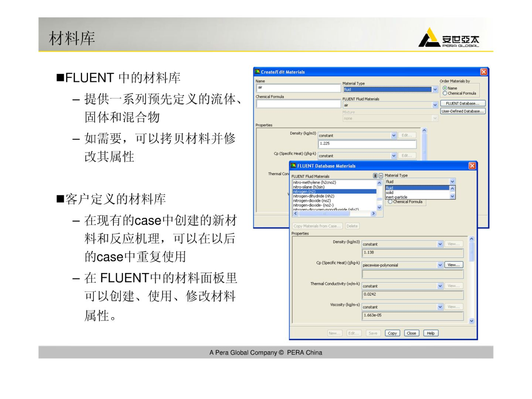The image size is (532, 399).
Task: Click down arrow of Database Properties scrollbar
Action: [x=472, y=321]
